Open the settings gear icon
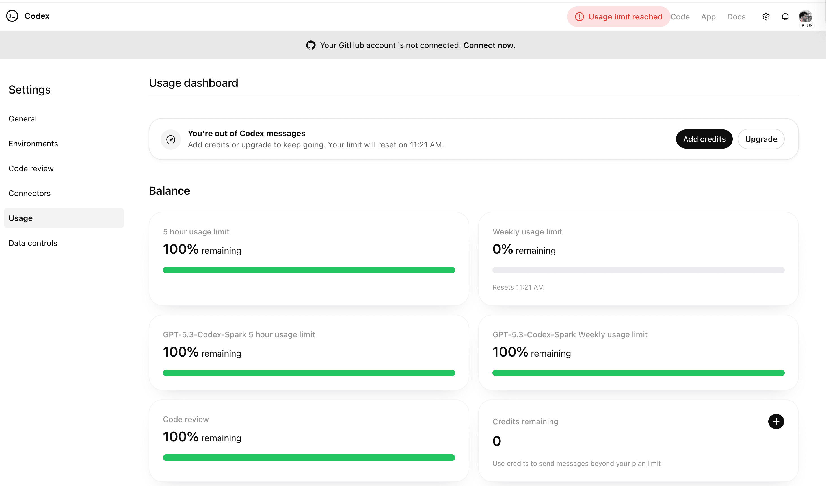The width and height of the screenshot is (826, 504). click(x=766, y=16)
